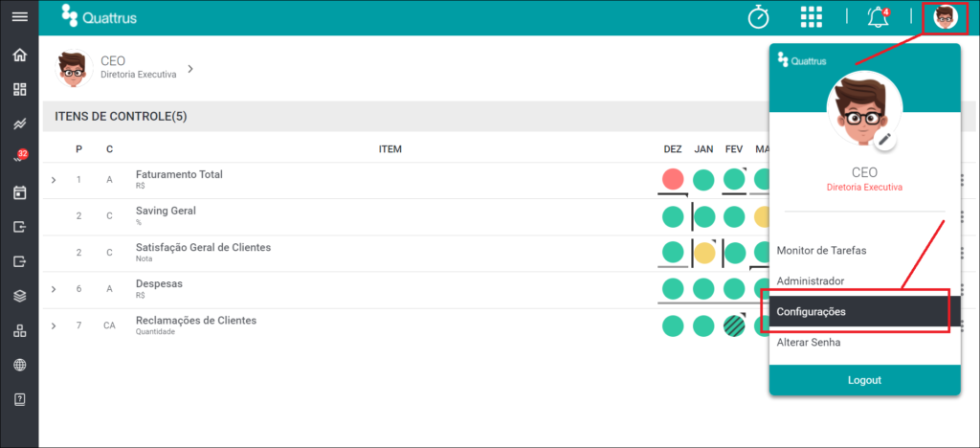Click Diretoria Executiva link in profile panel

[x=864, y=187]
